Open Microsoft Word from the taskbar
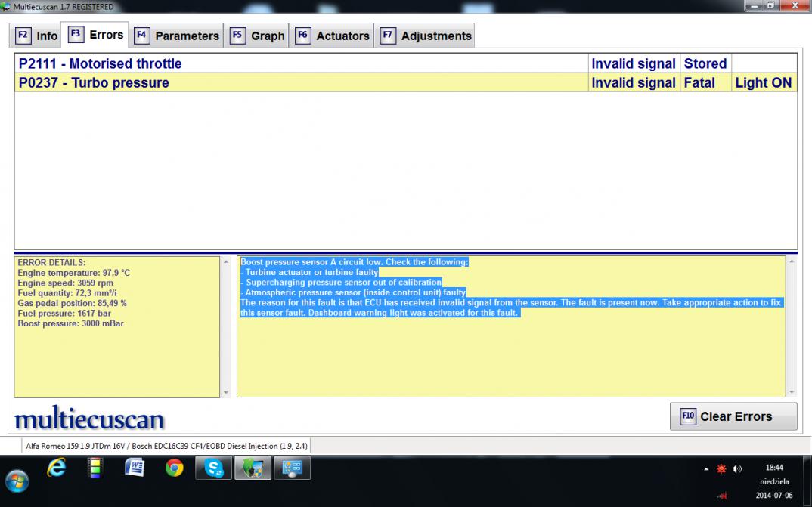The image size is (812, 507). 135,468
